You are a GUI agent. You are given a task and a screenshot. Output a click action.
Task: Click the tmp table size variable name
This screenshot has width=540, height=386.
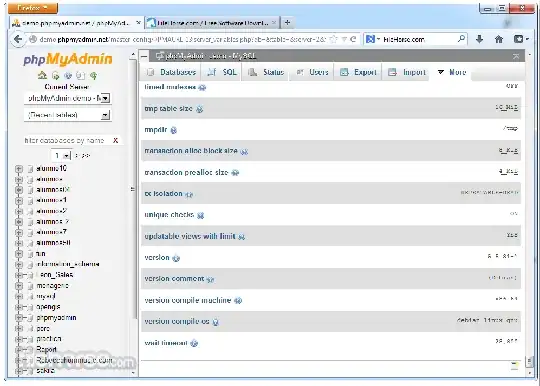[168, 109]
